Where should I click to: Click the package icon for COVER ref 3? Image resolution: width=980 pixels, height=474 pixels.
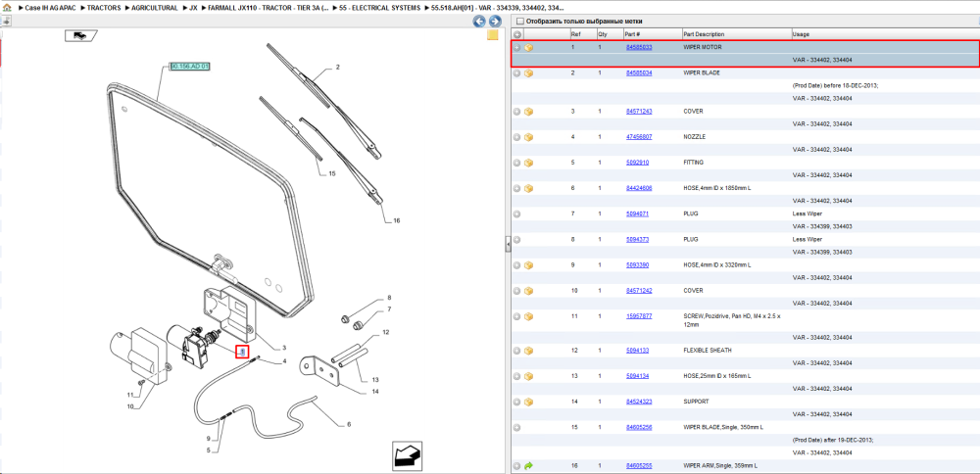click(x=529, y=112)
